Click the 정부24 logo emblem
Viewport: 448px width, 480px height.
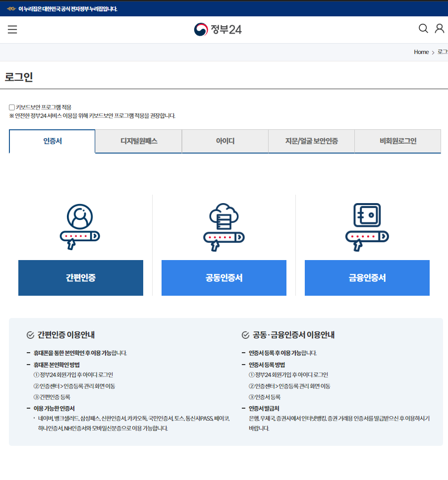coord(201,29)
